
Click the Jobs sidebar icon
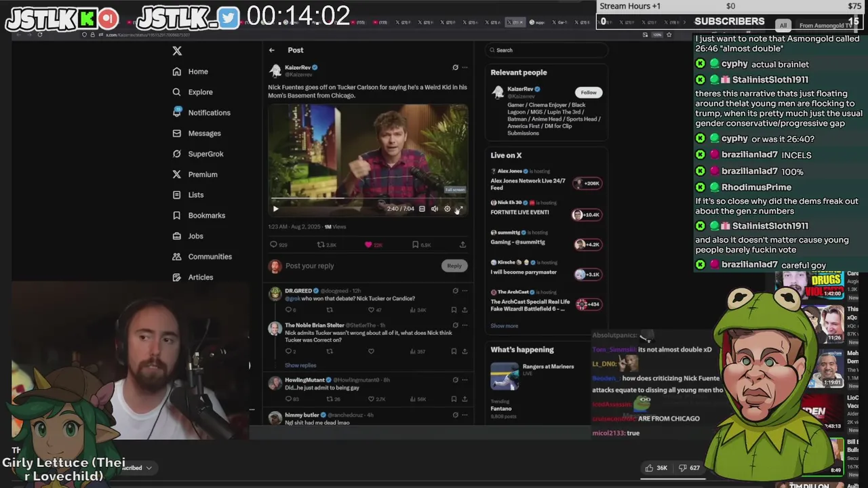pyautogui.click(x=177, y=236)
